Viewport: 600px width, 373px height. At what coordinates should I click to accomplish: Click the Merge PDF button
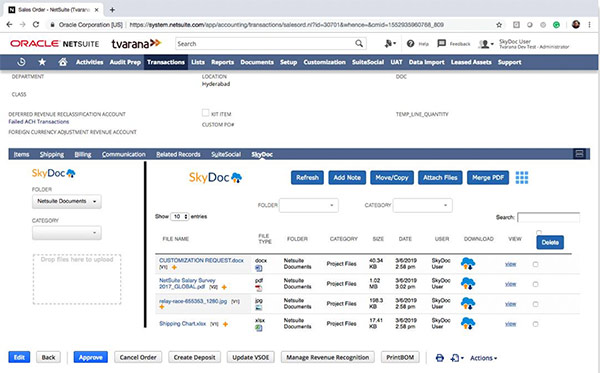pos(488,178)
